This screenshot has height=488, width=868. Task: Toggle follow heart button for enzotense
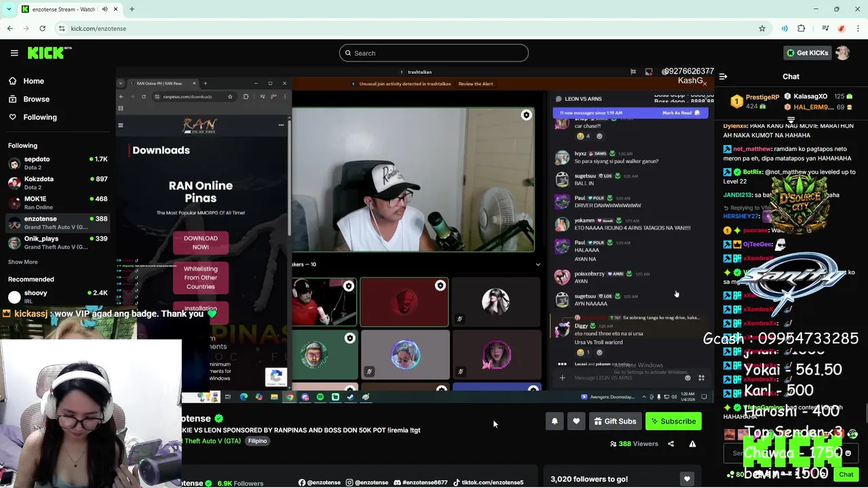click(x=576, y=422)
